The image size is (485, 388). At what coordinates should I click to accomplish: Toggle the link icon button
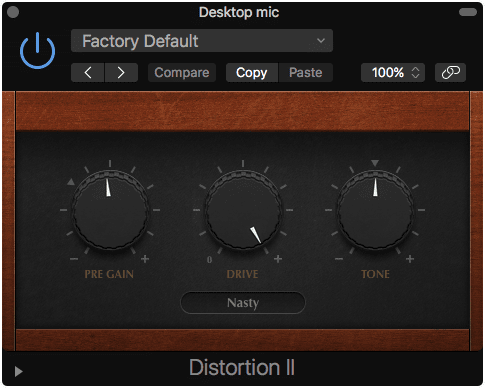click(450, 72)
